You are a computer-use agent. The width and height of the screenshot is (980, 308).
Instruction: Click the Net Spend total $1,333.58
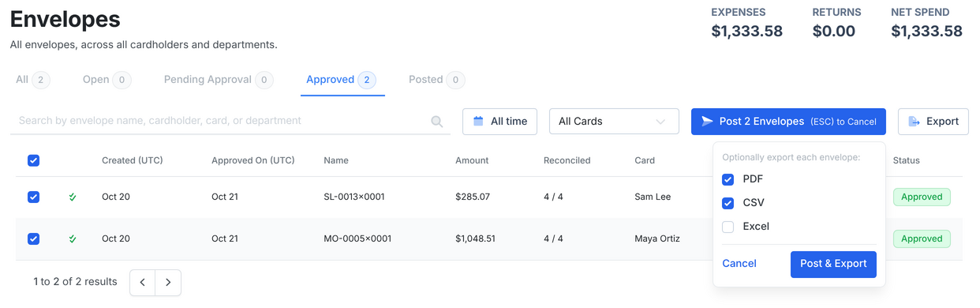click(926, 32)
